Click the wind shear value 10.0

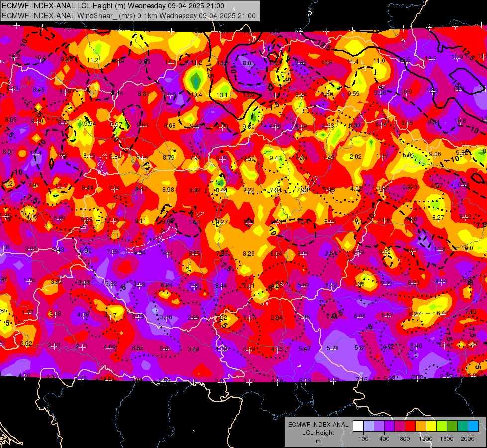(467, 248)
